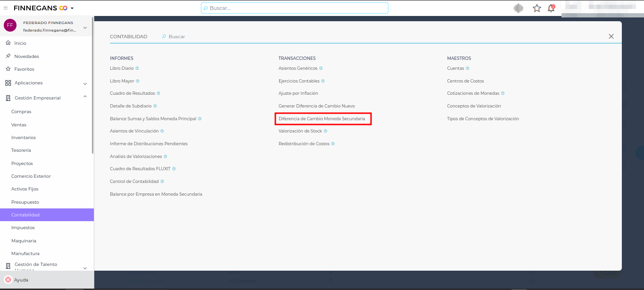644x290 pixels.
Task: Click help icon next to Ejercicios Contables
Action: tap(323, 81)
